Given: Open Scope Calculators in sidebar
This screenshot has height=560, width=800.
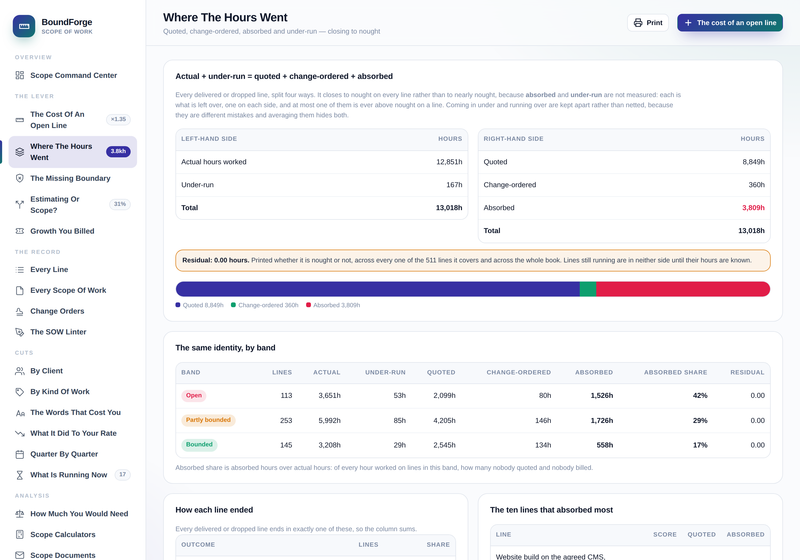Looking at the screenshot, I should point(73,534).
